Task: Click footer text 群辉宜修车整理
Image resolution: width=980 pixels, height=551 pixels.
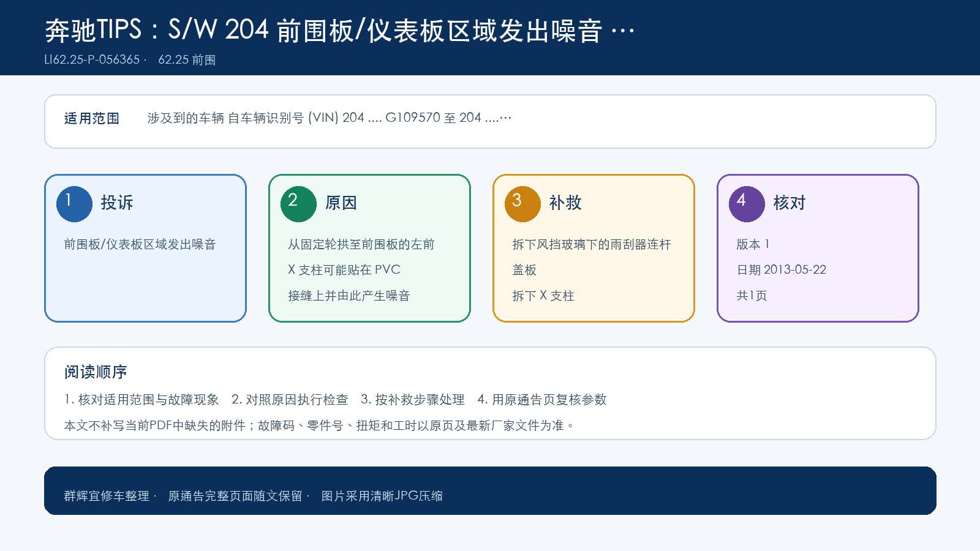Action: coord(107,496)
